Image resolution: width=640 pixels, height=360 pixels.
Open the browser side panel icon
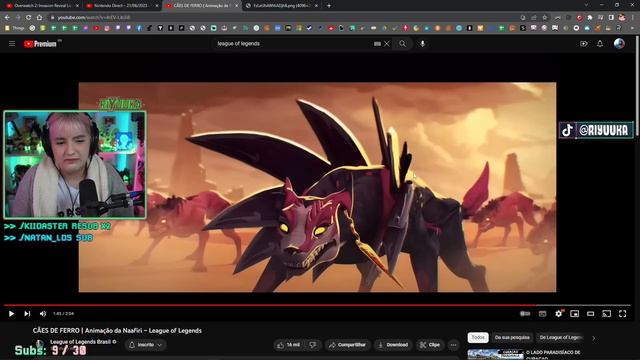[611, 17]
